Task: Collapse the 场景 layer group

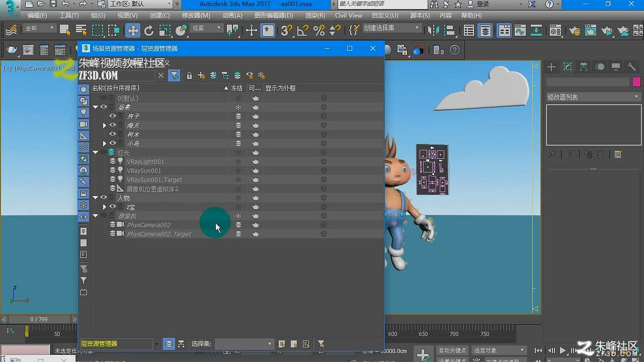Action: pos(95,107)
